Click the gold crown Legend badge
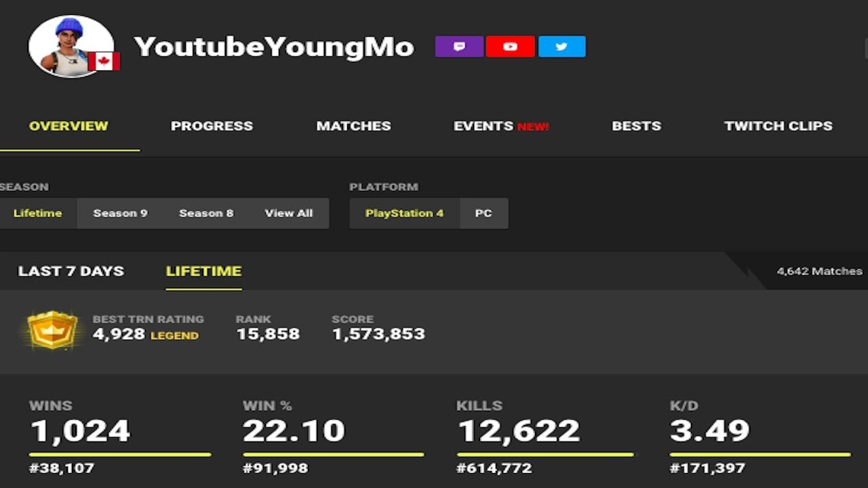This screenshot has width=868, height=488. (53, 329)
